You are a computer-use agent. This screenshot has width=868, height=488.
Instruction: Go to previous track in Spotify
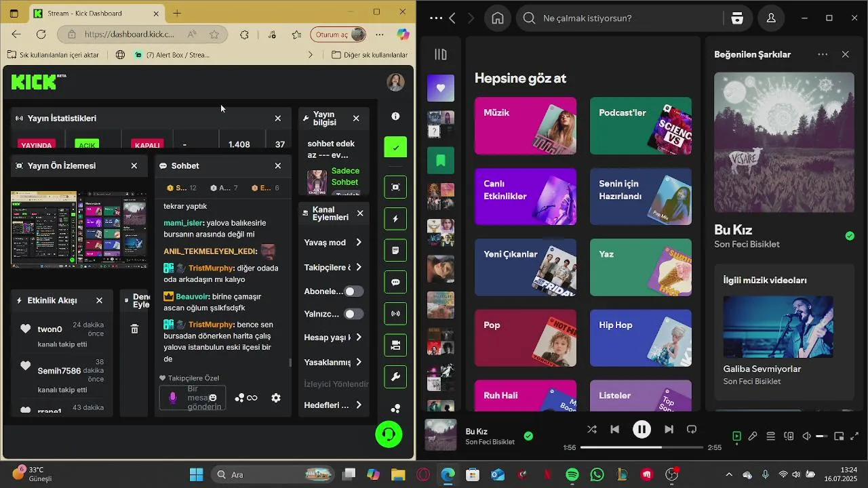click(x=614, y=429)
